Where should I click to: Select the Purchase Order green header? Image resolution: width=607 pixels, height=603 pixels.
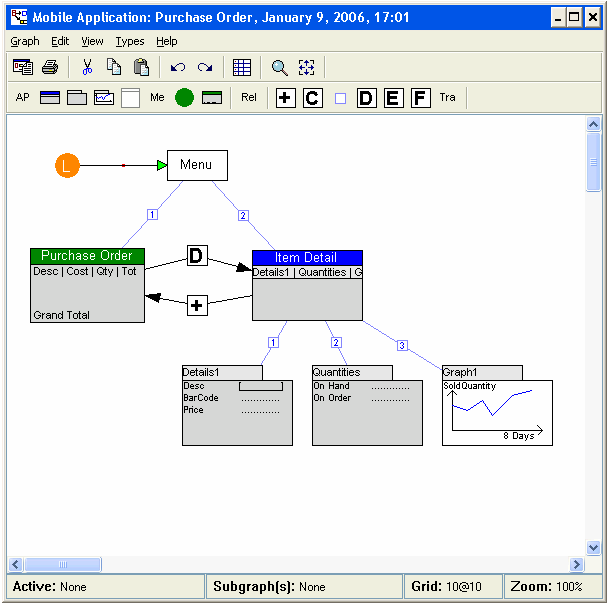click(87, 256)
